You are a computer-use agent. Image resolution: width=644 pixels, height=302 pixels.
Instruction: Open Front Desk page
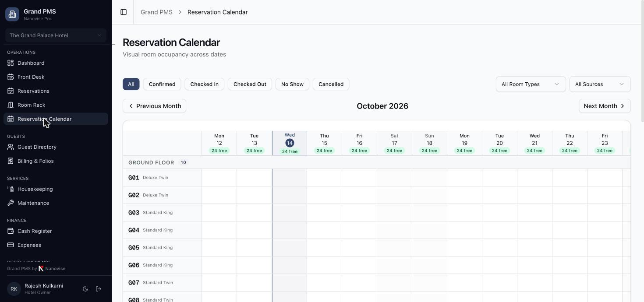56,77
